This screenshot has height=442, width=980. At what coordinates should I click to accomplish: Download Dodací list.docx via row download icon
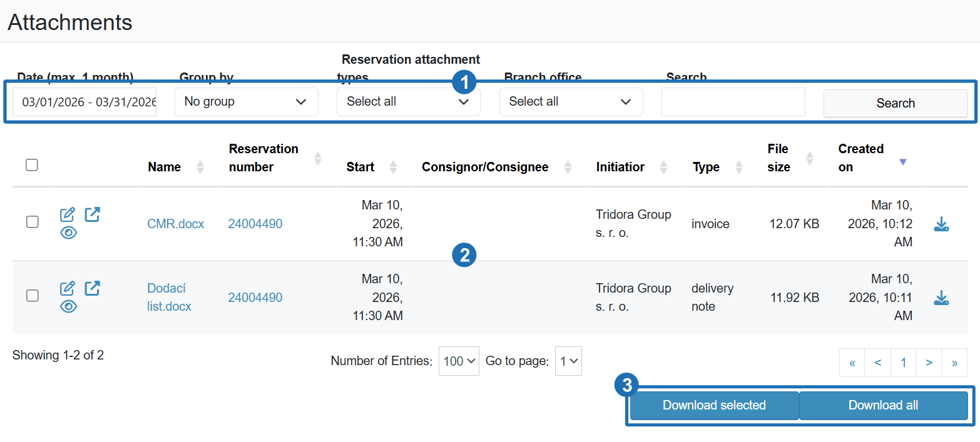click(x=941, y=298)
